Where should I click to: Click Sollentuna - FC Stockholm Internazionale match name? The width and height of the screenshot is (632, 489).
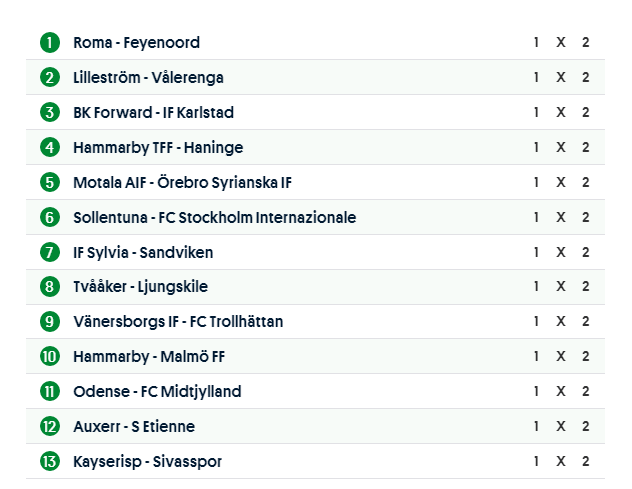point(214,217)
